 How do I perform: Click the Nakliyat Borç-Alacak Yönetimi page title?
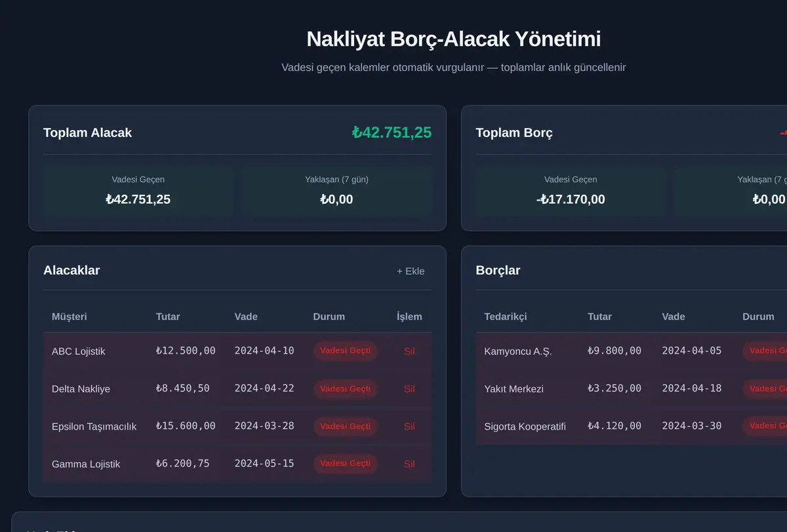[454, 39]
